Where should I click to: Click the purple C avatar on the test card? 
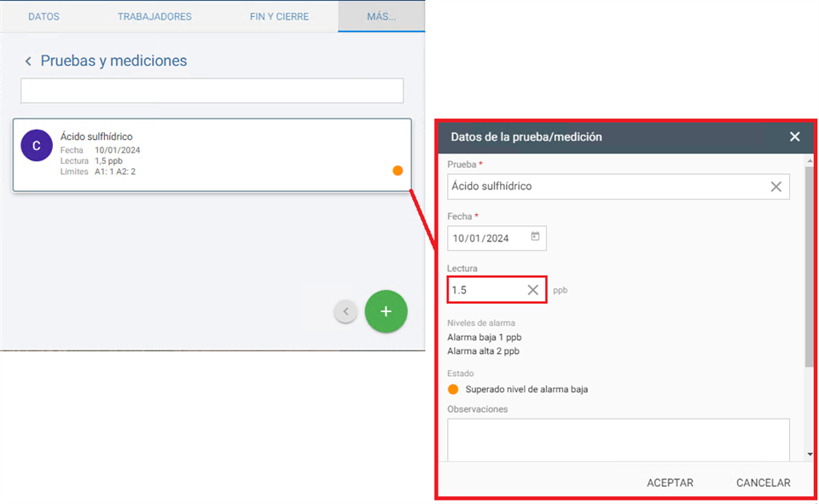point(36,146)
